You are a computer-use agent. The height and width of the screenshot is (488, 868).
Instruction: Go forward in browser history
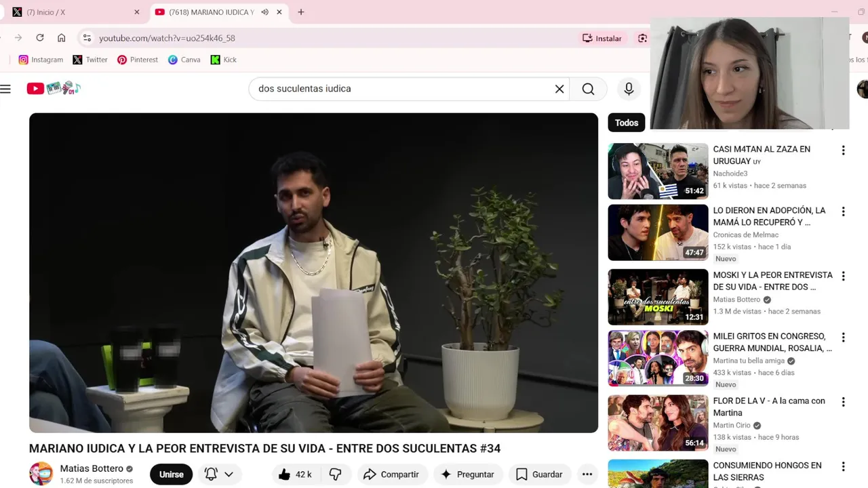pyautogui.click(x=18, y=38)
